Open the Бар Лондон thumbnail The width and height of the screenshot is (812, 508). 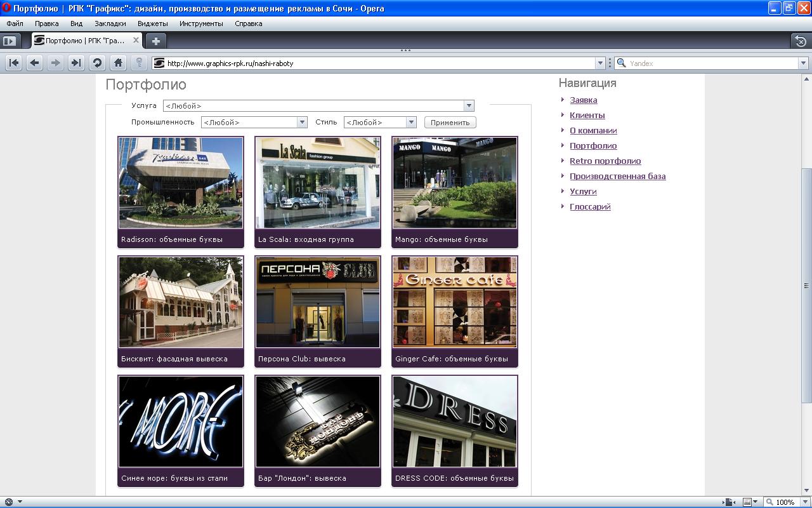click(x=318, y=422)
